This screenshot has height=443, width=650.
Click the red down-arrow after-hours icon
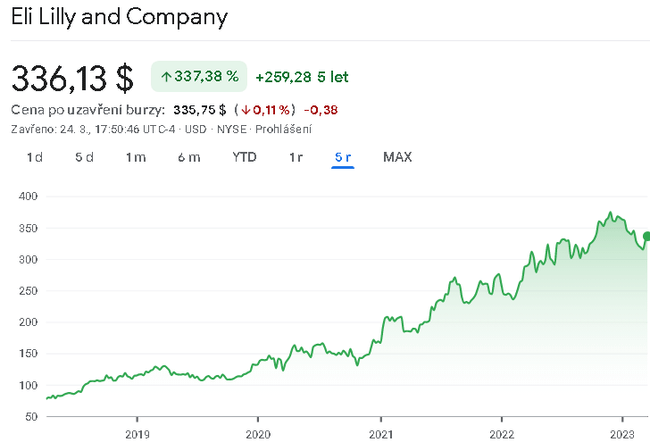pyautogui.click(x=244, y=110)
